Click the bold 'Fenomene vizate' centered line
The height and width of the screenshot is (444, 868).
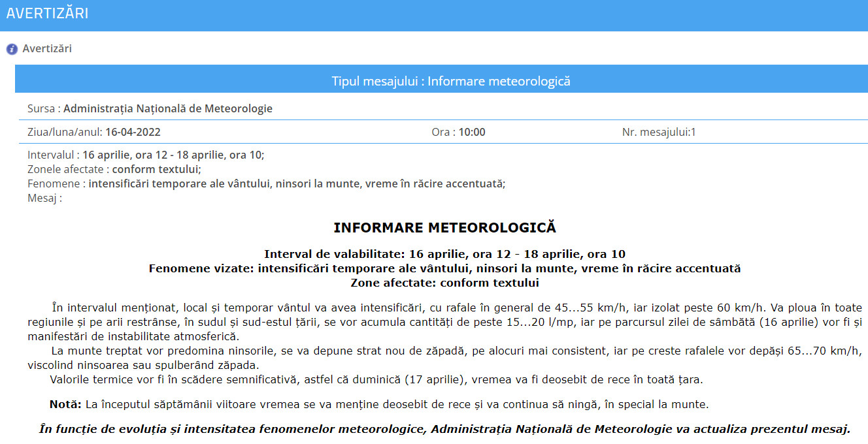[444, 268]
